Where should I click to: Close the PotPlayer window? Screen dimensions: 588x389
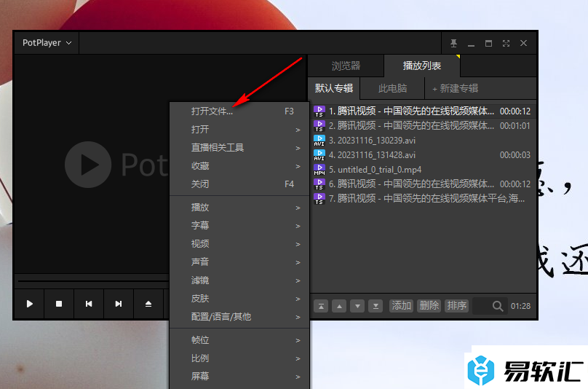click(x=523, y=43)
